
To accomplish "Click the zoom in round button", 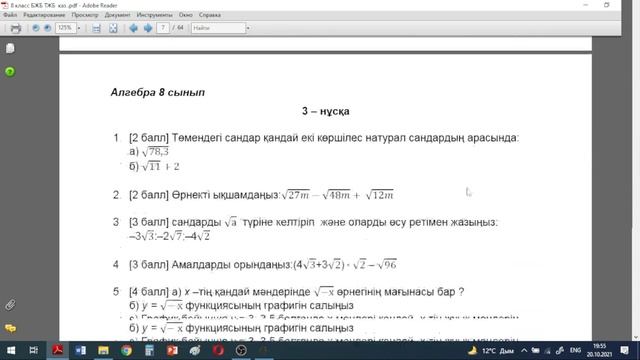I will pyautogui.click(x=48, y=28).
